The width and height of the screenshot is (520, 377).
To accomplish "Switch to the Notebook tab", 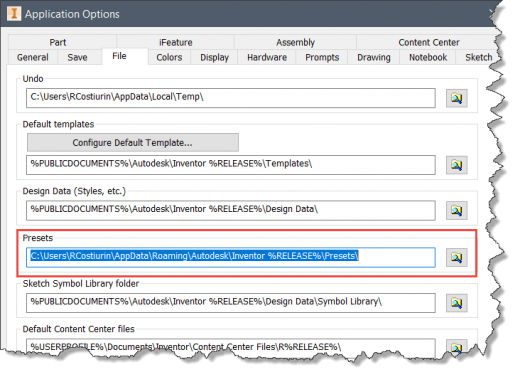I will coord(428,57).
